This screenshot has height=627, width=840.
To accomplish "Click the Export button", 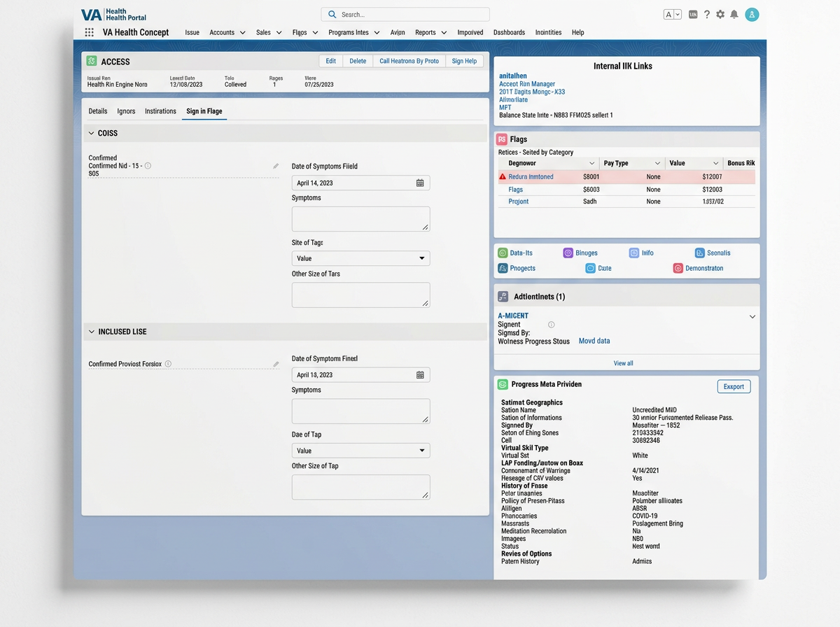I will pos(734,386).
